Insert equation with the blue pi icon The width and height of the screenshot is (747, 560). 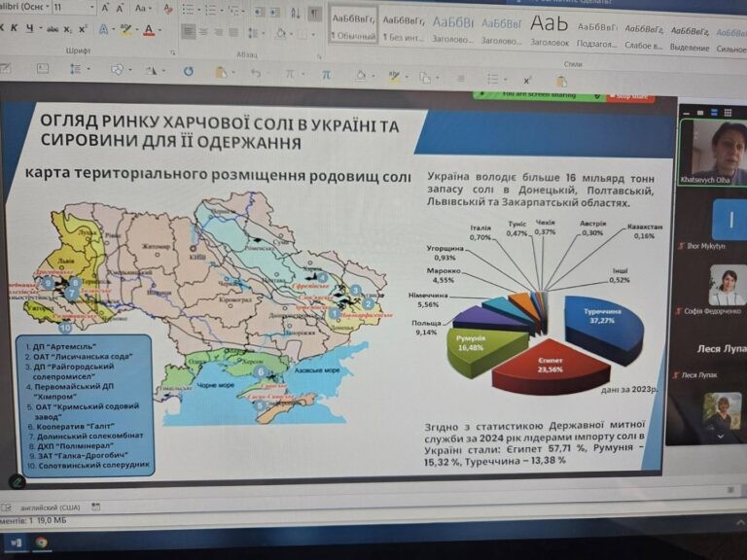[327, 74]
